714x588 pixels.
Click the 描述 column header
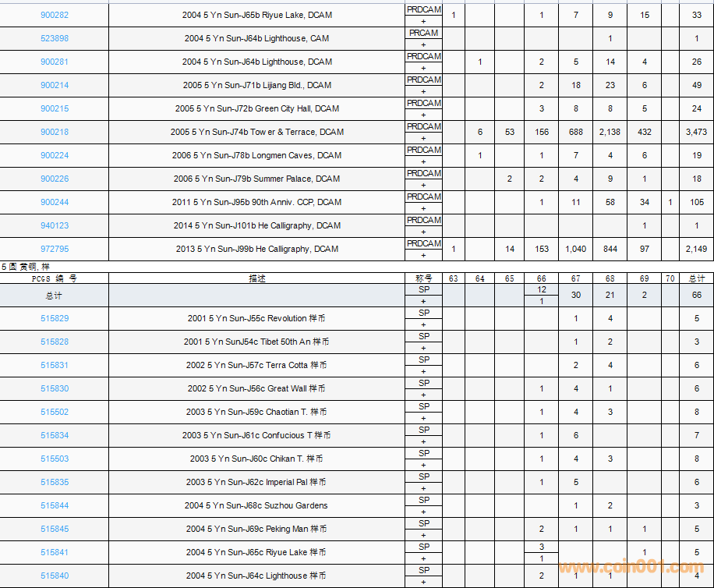click(x=256, y=278)
